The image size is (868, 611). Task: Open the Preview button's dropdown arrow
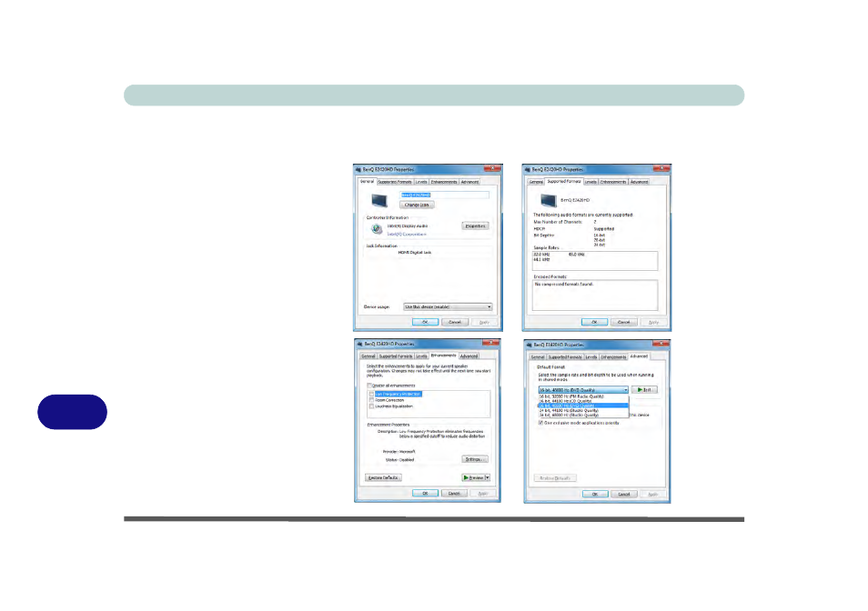coord(488,477)
